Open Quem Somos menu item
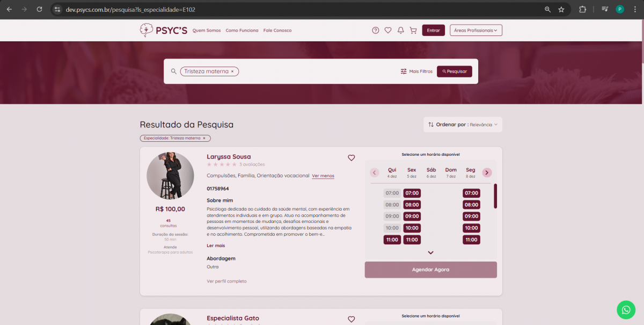This screenshot has height=325, width=644. tap(207, 31)
